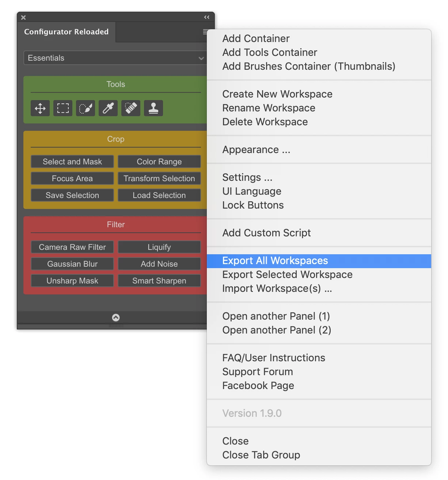The height and width of the screenshot is (480, 448).
Task: Choose Add Tools Container
Action: (319, 52)
